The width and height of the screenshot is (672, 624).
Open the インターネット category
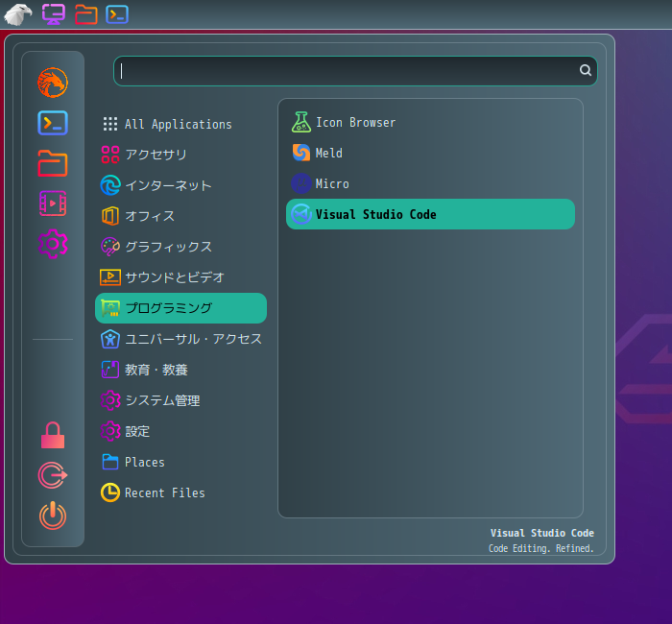180,185
